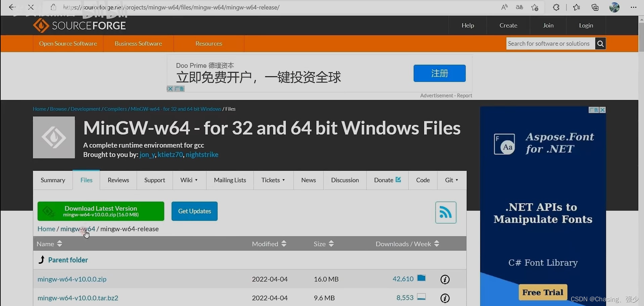Click ad choices icon on sidebar ad

(594, 110)
